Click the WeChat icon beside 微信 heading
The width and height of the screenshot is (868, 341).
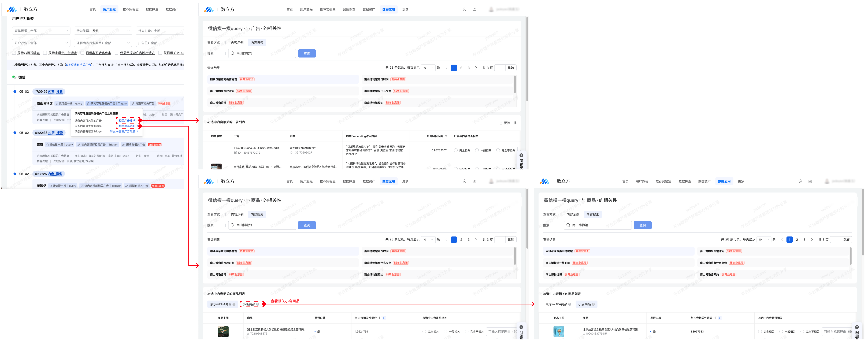(x=14, y=77)
